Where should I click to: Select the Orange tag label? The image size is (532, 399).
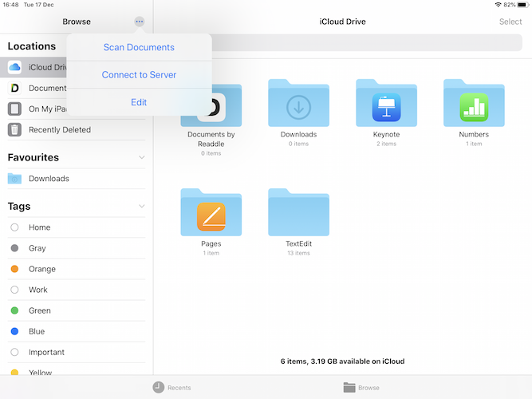click(x=42, y=269)
